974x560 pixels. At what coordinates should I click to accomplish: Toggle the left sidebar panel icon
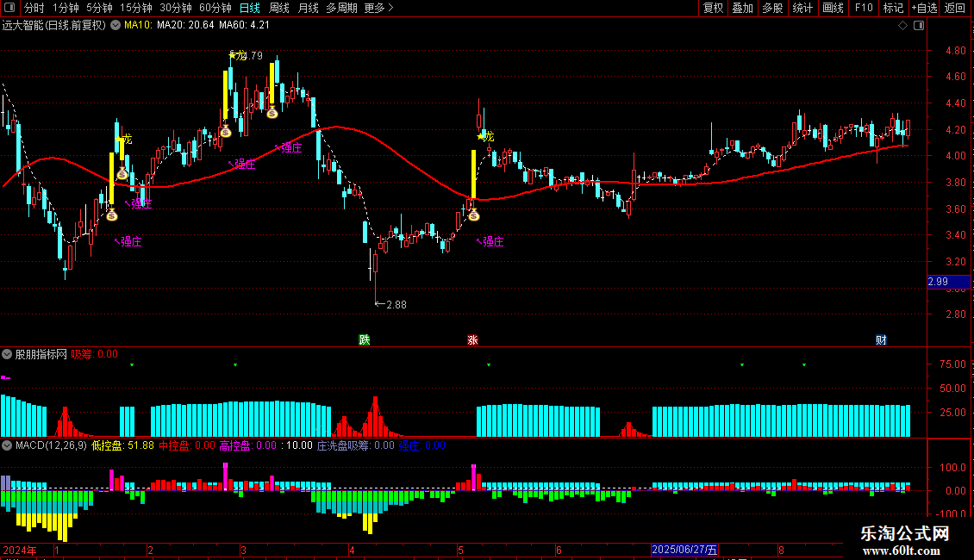tap(9, 8)
